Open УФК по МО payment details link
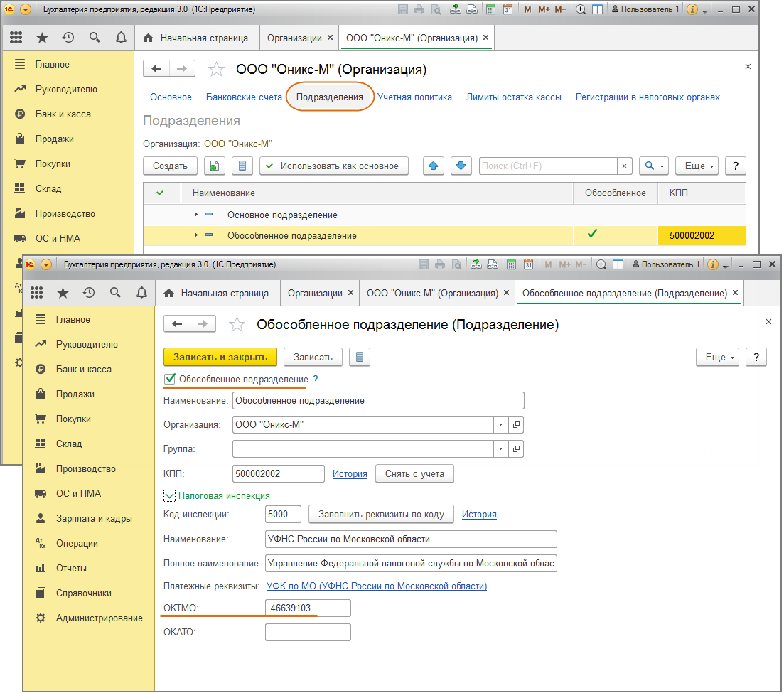784x693 pixels. [377, 586]
